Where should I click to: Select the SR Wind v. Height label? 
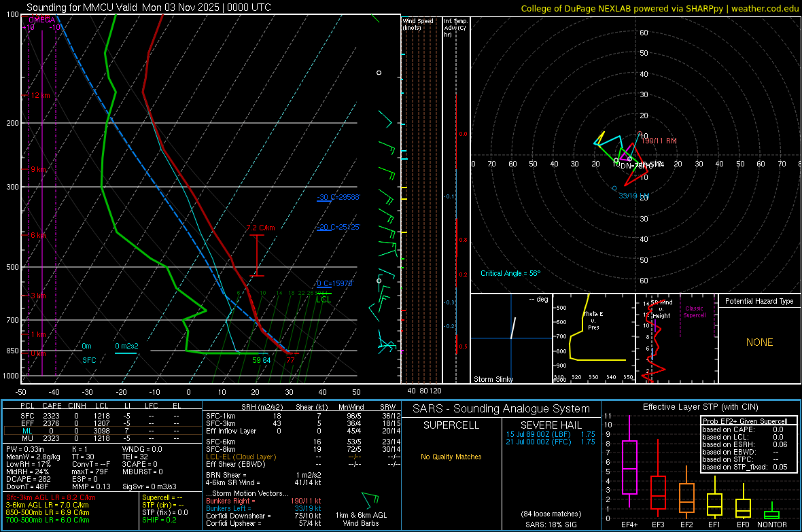coord(661,309)
